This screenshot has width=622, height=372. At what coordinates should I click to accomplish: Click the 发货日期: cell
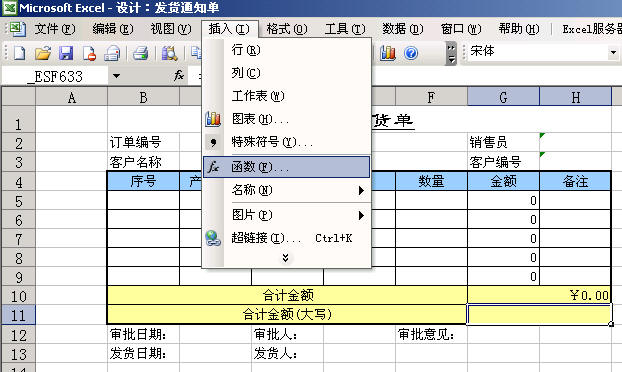tap(144, 353)
